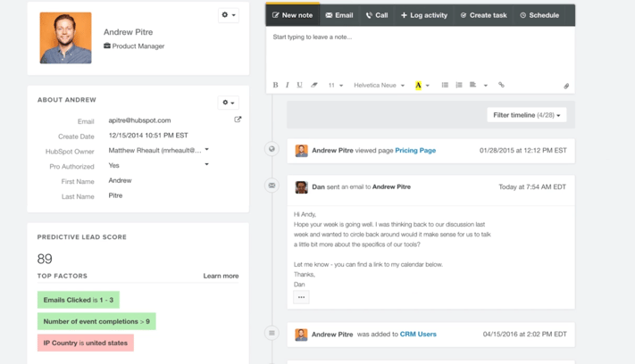
Task: Open the alignment options dropdown arrow
Action: (x=486, y=86)
